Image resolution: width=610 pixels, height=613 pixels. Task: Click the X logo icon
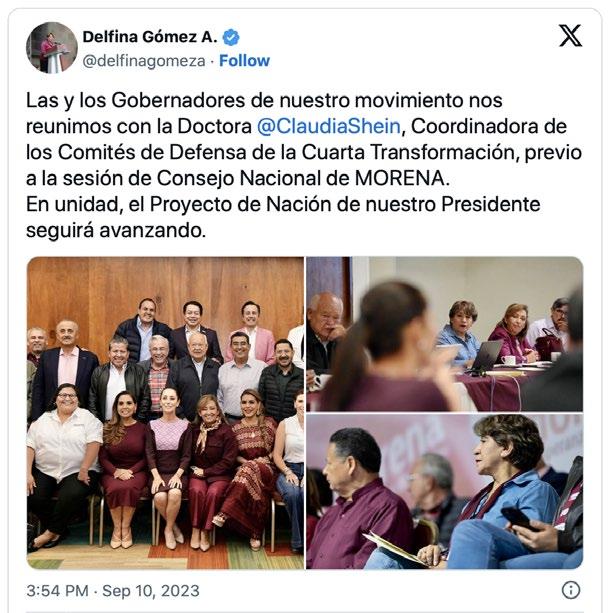[x=570, y=36]
